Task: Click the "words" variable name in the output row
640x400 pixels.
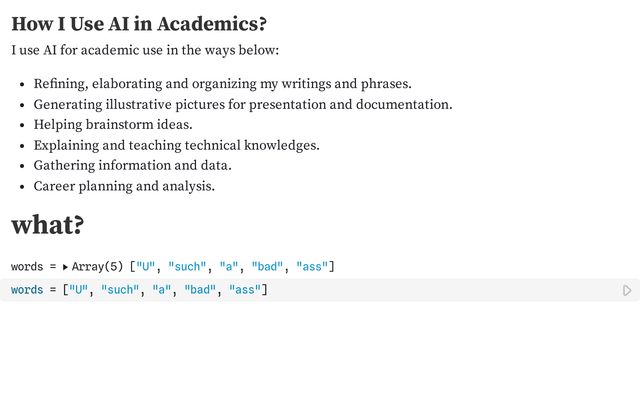Action: [x=27, y=267]
